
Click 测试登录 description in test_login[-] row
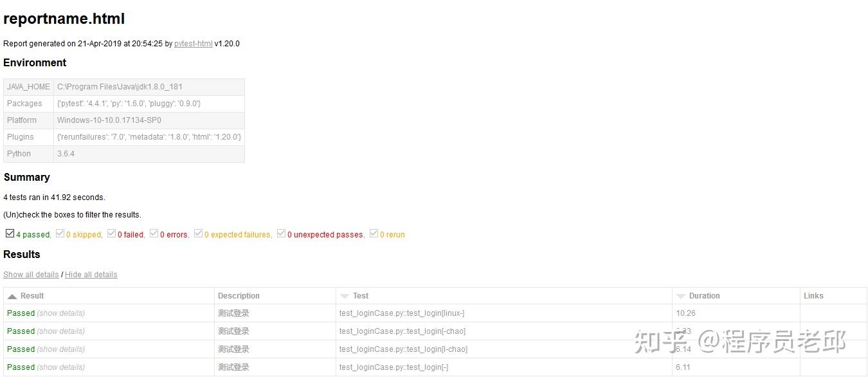tap(233, 367)
